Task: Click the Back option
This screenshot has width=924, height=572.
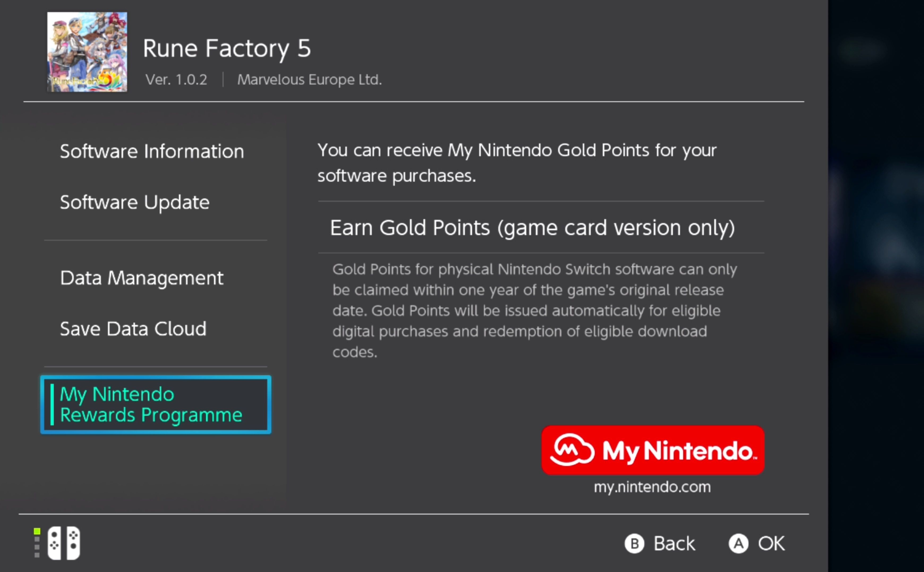Action: tap(661, 543)
